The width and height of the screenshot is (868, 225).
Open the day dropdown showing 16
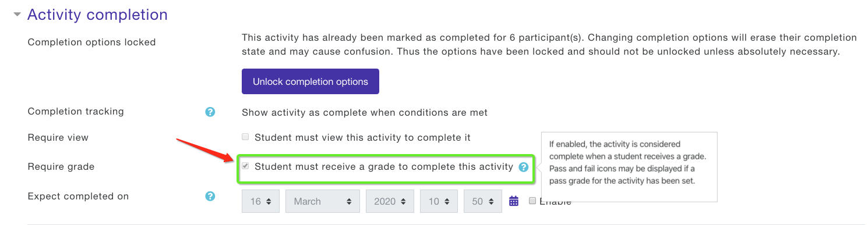[261, 201]
